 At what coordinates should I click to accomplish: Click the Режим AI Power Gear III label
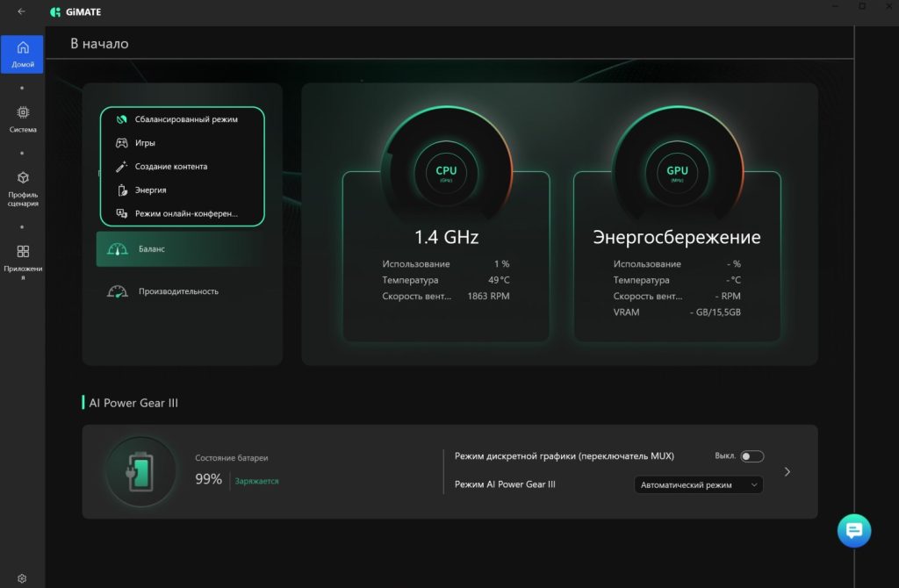pos(505,484)
